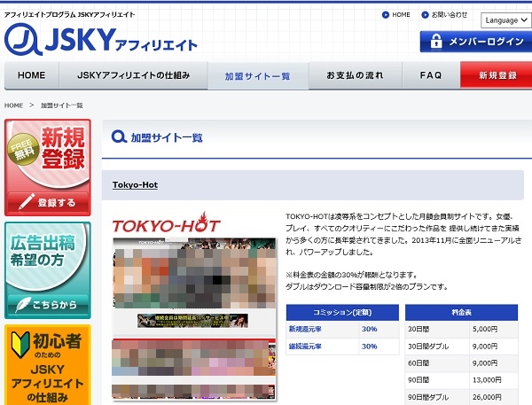This screenshot has width=532, height=405.
Task: Click the 30日間ダブル row label
Action: (x=428, y=347)
